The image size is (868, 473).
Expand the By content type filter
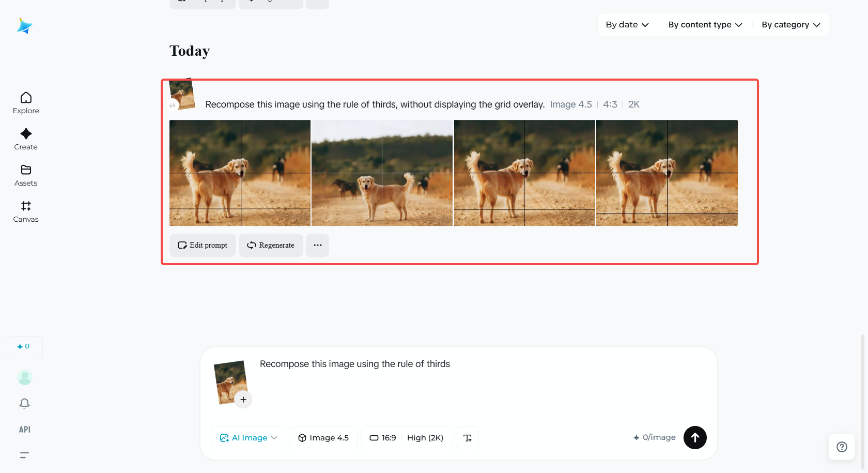pyautogui.click(x=705, y=24)
